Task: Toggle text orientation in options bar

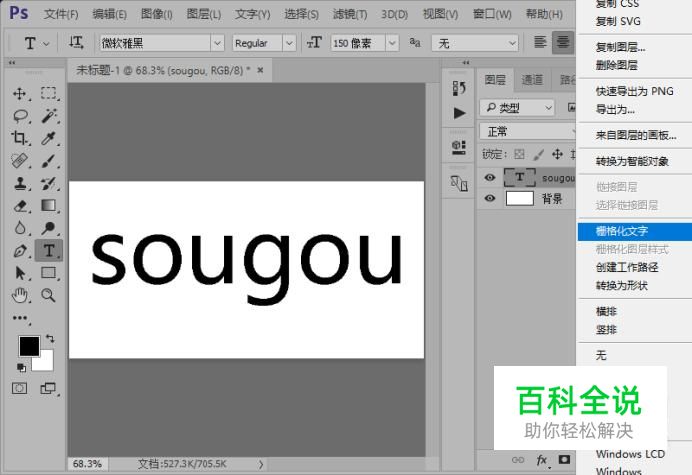Action: [75, 43]
